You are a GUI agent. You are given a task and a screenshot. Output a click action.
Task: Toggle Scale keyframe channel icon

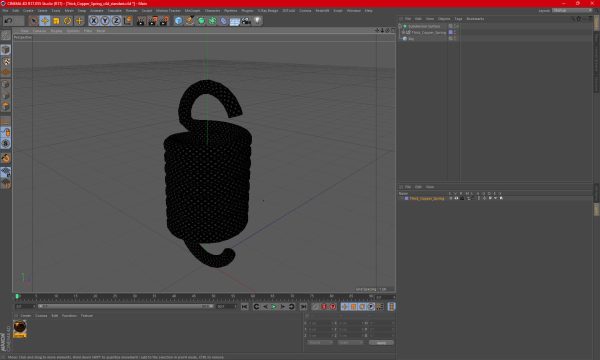[354, 307]
